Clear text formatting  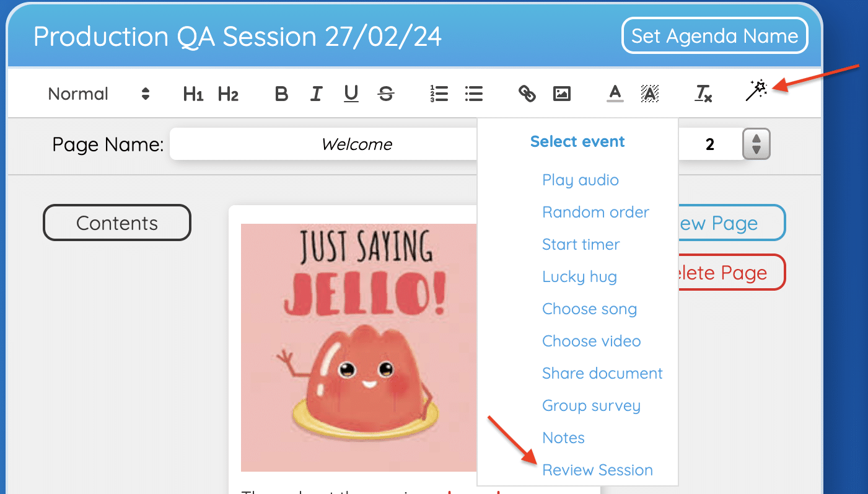703,94
